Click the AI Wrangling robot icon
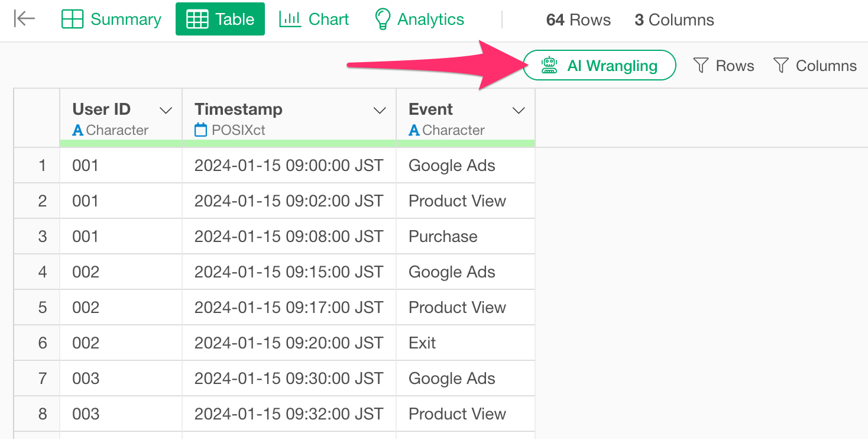The height and width of the screenshot is (439, 868). (549, 65)
